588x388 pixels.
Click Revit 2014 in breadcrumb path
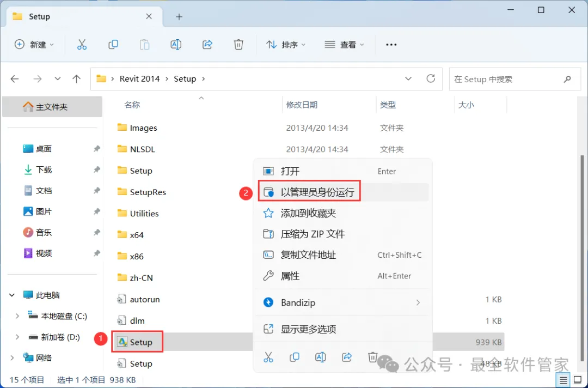[x=139, y=79]
